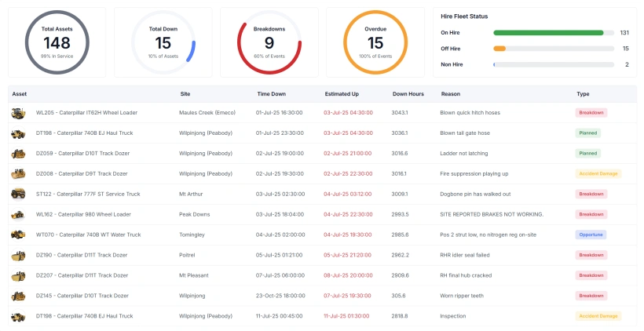
Task: Click the DZ145 track dozer icon
Action: [17, 296]
